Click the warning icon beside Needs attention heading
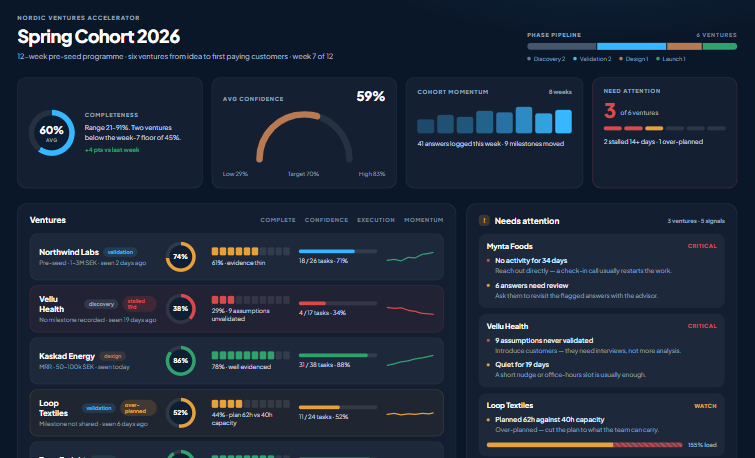Image resolution: width=755 pixels, height=458 pixels. coord(484,221)
